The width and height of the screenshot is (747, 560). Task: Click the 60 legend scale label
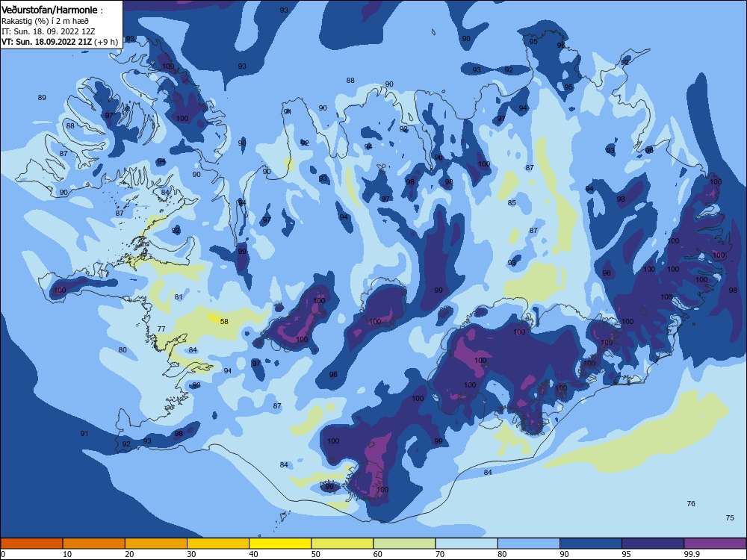(x=378, y=554)
